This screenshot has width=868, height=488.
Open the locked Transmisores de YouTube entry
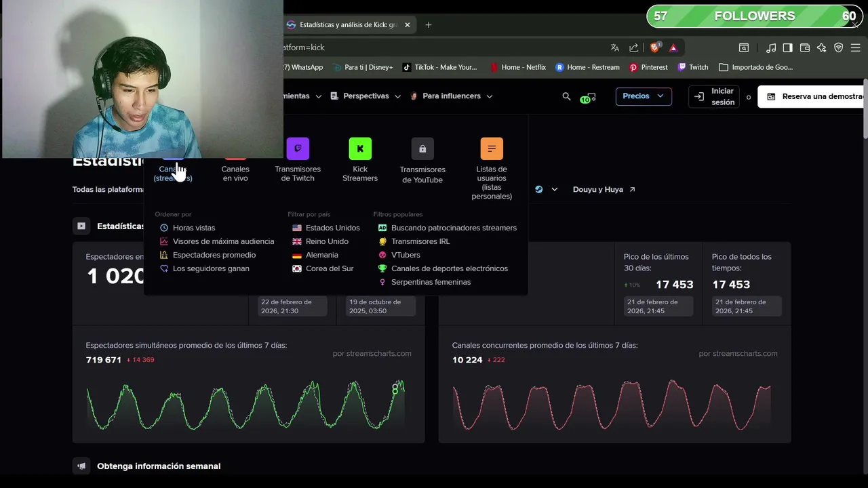coord(422,161)
